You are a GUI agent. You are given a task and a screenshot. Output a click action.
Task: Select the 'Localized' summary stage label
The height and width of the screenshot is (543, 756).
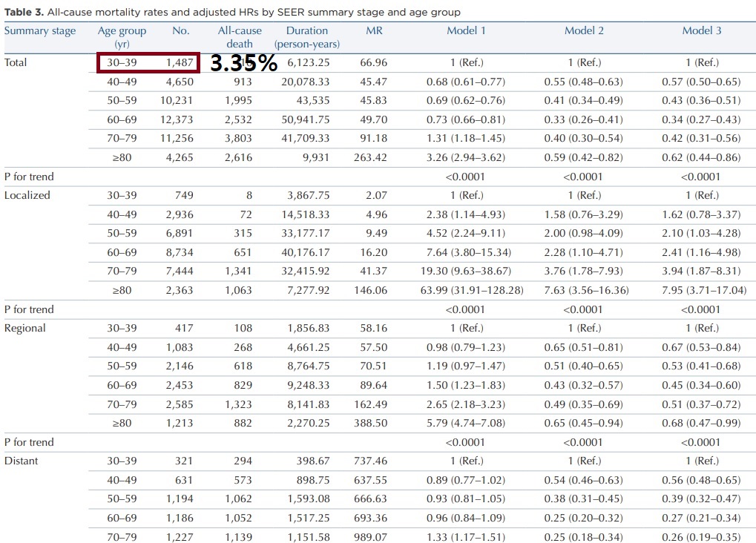tap(27, 195)
